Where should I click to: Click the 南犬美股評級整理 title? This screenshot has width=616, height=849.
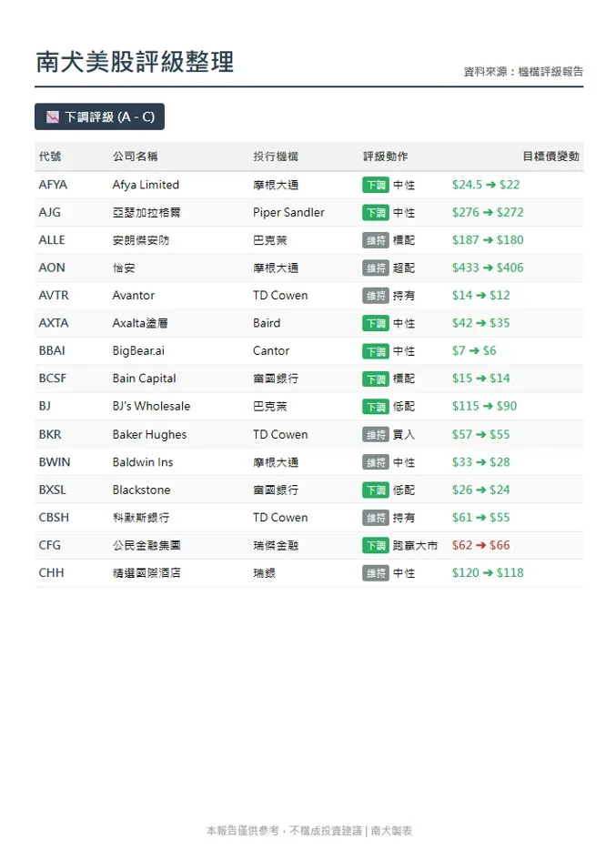(x=135, y=62)
